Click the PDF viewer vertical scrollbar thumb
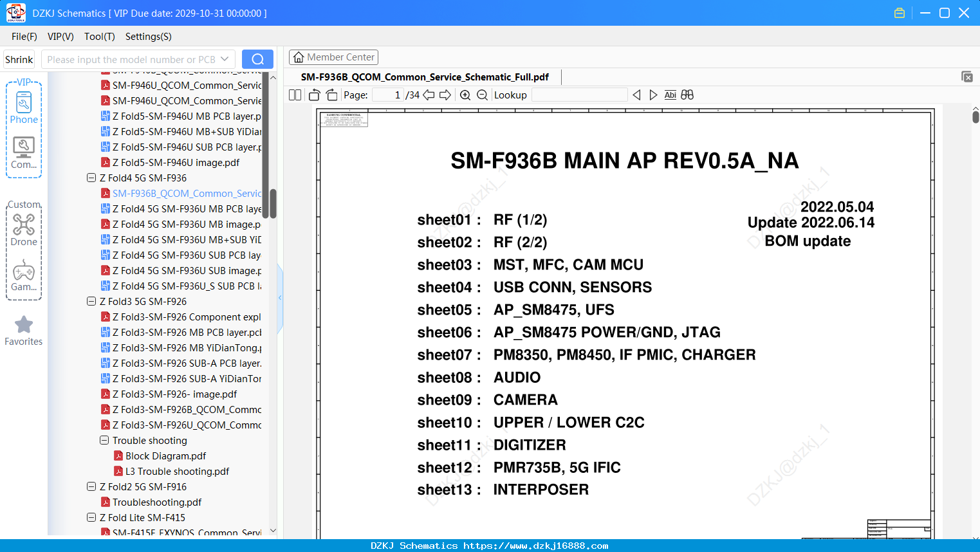This screenshot has width=980, height=552. point(975,116)
